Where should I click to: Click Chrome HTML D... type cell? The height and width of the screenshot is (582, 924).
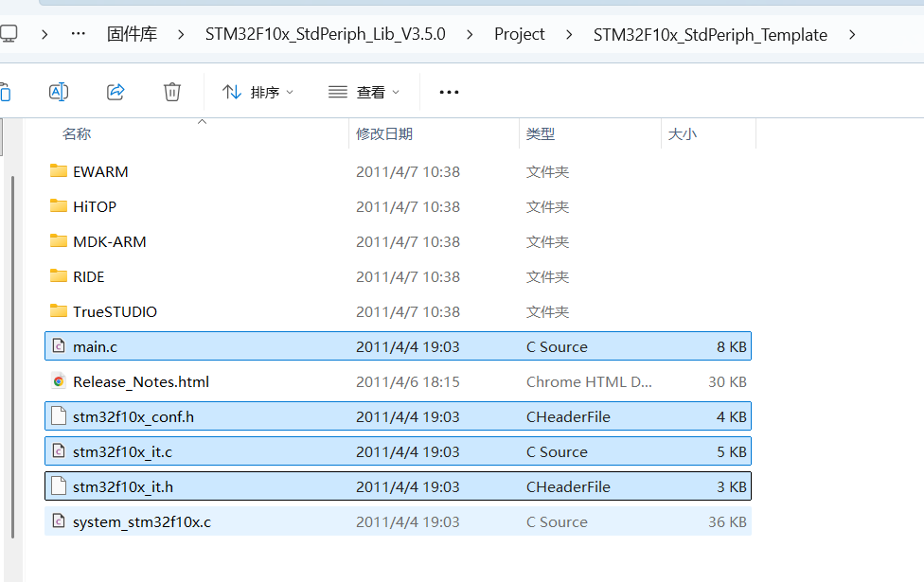point(589,381)
